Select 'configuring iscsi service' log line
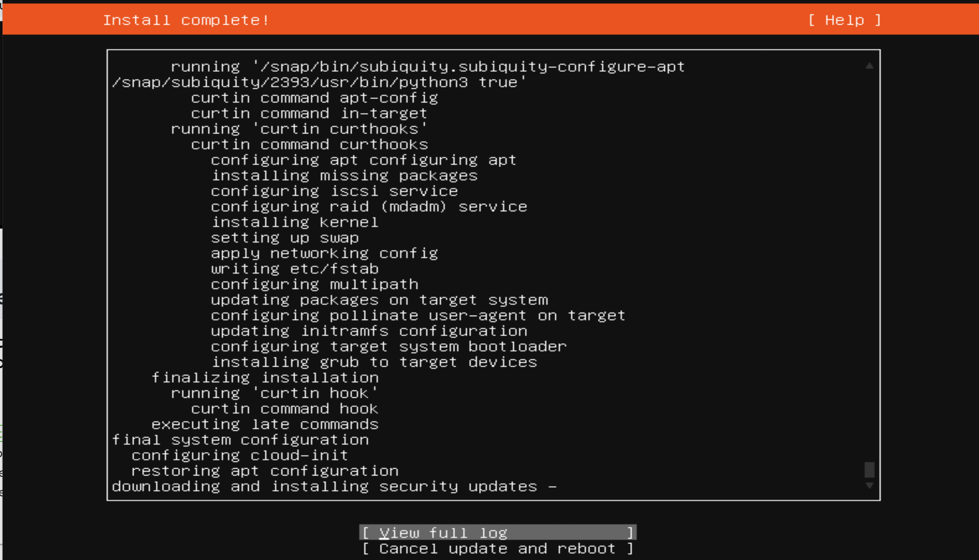This screenshot has width=979, height=560. tap(334, 191)
